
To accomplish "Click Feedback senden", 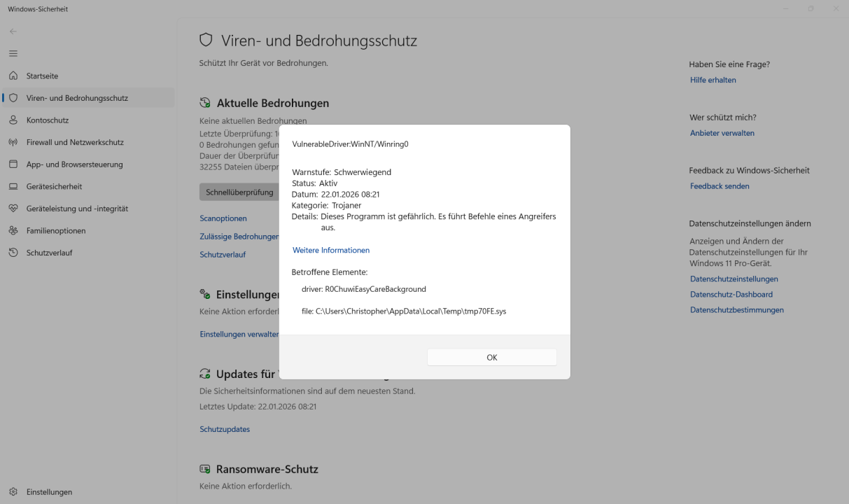I will 718,185.
